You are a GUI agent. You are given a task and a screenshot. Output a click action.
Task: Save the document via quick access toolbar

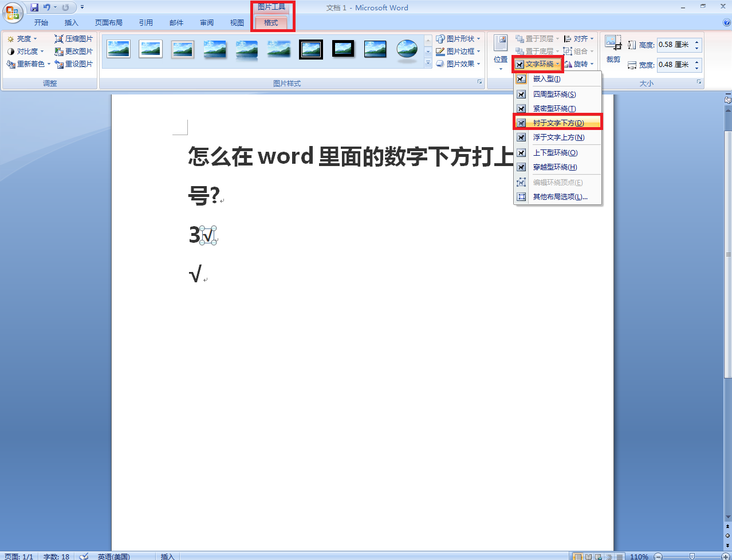coord(34,7)
